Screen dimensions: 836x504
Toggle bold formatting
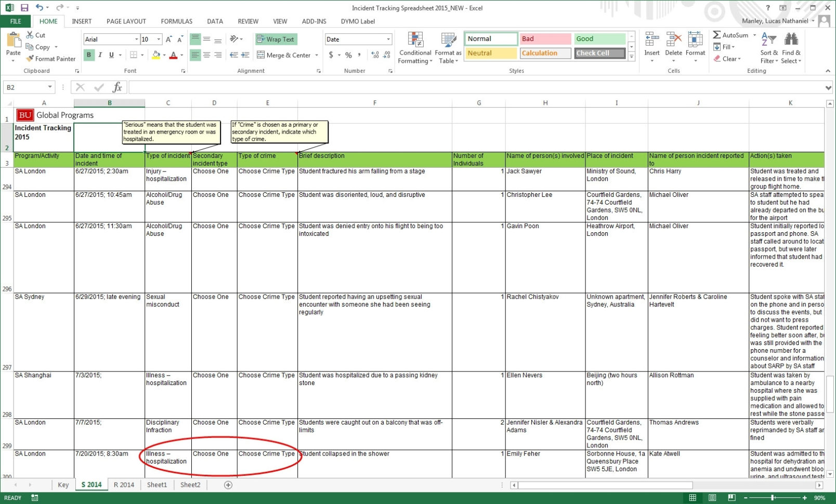[x=88, y=55]
